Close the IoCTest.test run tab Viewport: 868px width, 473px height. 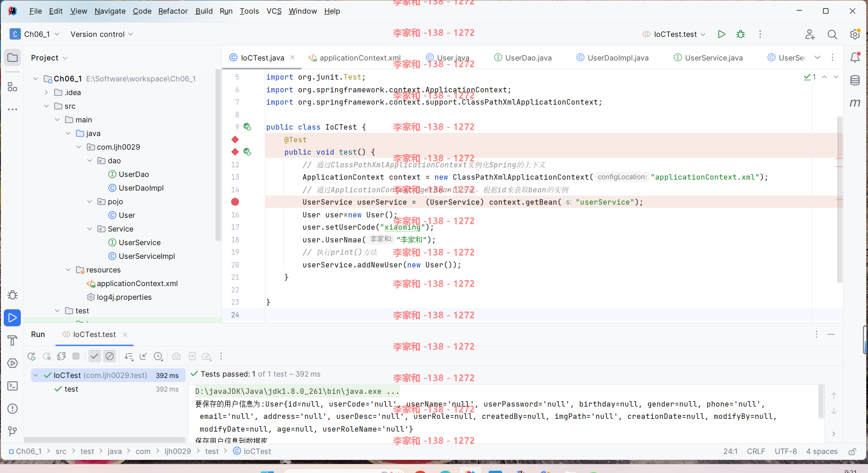pos(125,334)
